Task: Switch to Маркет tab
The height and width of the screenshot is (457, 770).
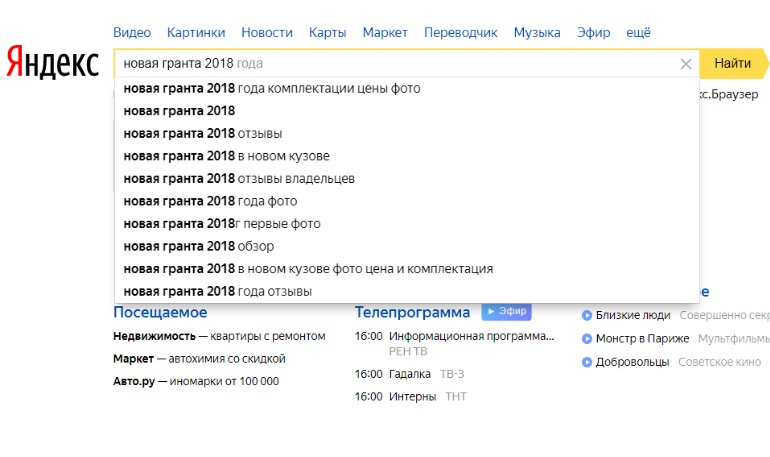Action: point(385,32)
